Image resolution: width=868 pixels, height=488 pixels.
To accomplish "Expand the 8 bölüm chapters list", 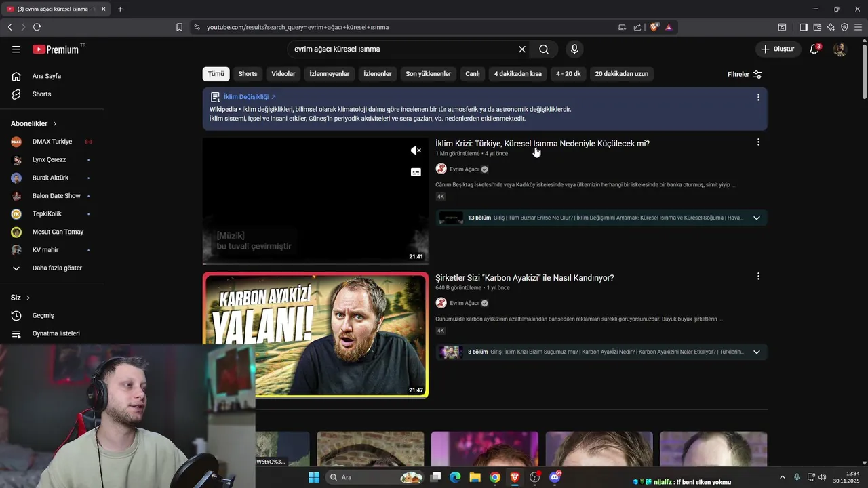I will pyautogui.click(x=757, y=352).
